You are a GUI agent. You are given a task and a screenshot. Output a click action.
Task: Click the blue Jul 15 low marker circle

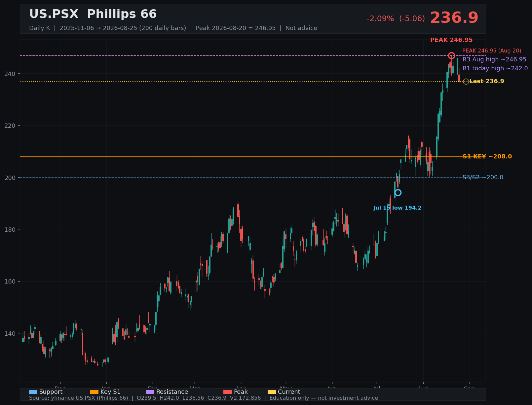click(398, 192)
